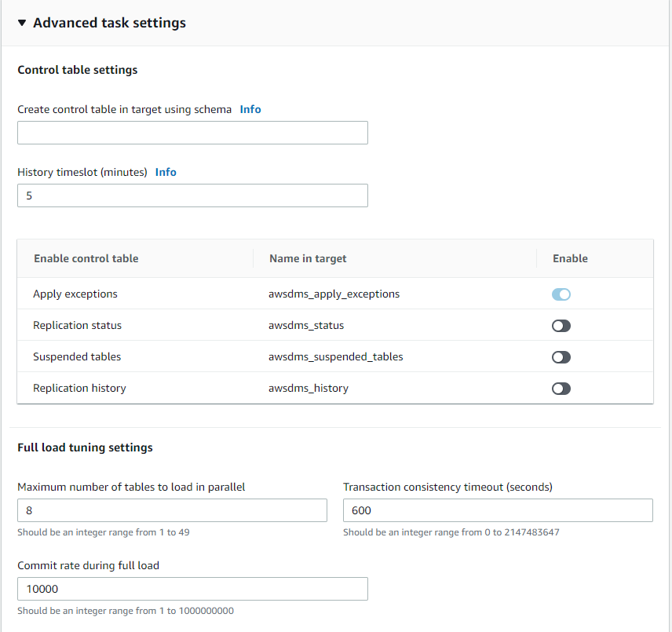
Task: Click the awsdms_history name cell
Action: (309, 388)
